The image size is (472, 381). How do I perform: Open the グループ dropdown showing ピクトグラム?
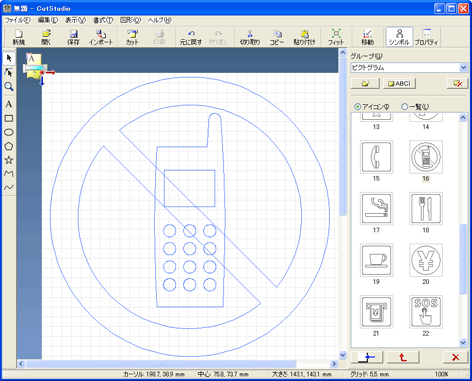click(x=409, y=68)
